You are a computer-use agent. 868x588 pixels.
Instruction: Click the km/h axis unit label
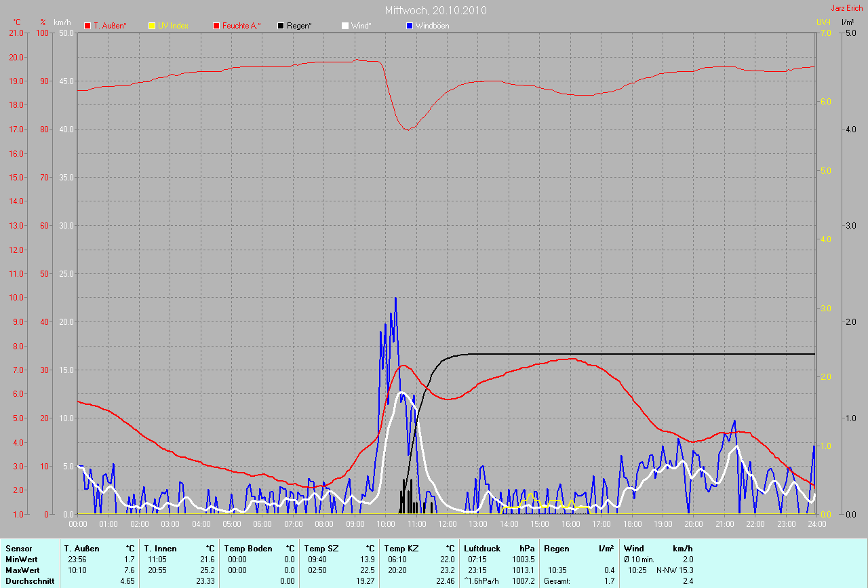(66, 22)
